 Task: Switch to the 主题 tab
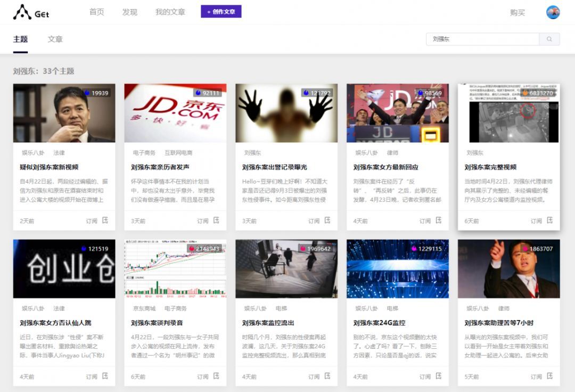click(21, 39)
